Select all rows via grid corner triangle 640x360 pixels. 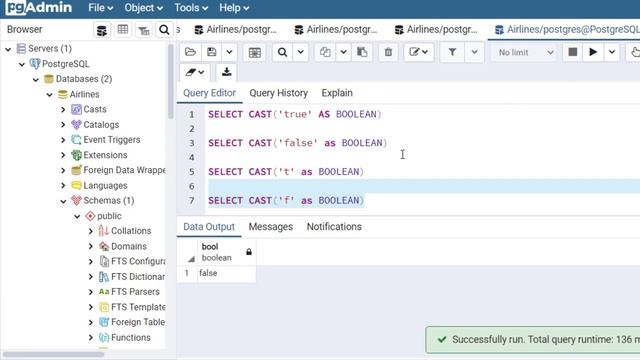(191, 259)
